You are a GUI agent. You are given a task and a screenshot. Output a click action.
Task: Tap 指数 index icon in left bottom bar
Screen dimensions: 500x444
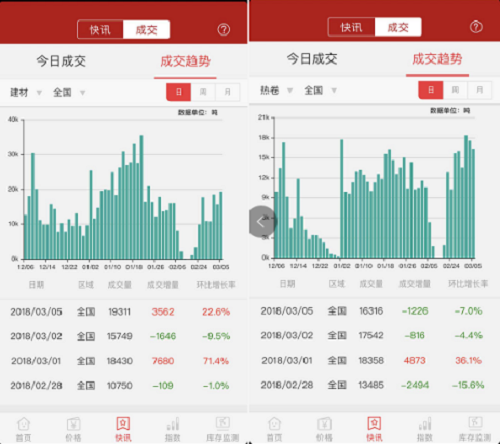tap(173, 429)
